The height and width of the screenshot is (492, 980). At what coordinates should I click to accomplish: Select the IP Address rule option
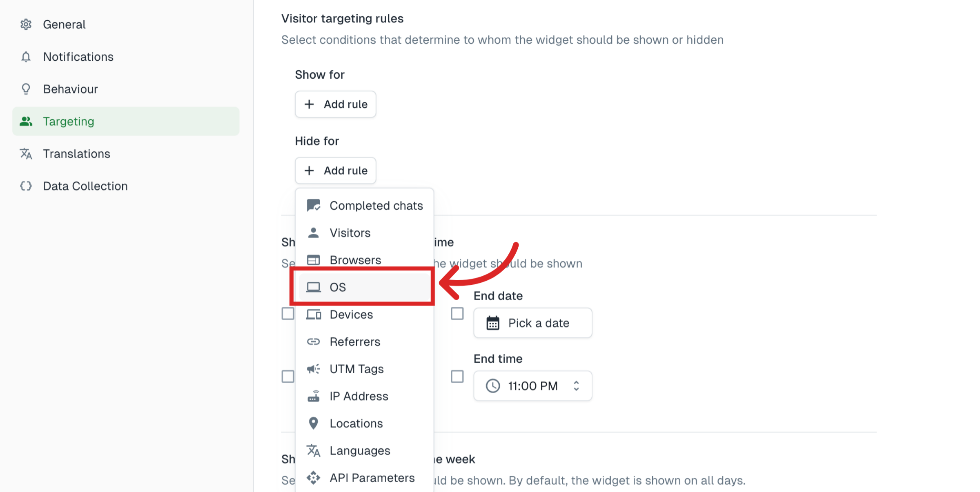click(x=359, y=396)
